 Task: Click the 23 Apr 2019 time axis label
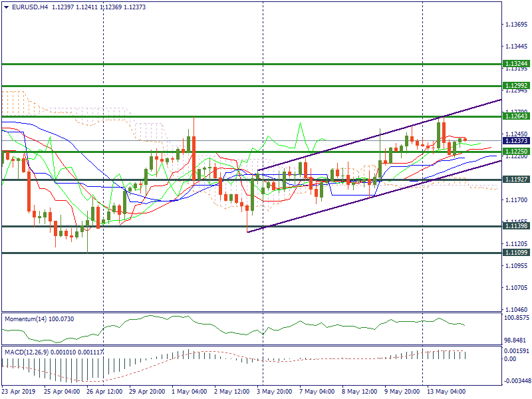pos(19,392)
